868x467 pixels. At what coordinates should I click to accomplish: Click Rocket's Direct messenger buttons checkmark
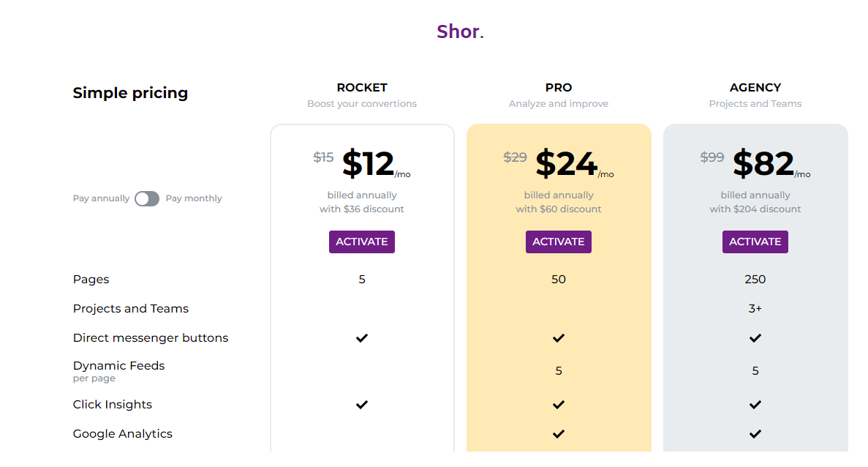pos(362,338)
